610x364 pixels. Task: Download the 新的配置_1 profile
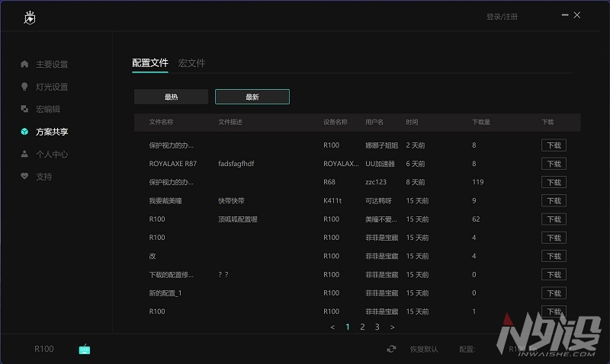[554, 293]
